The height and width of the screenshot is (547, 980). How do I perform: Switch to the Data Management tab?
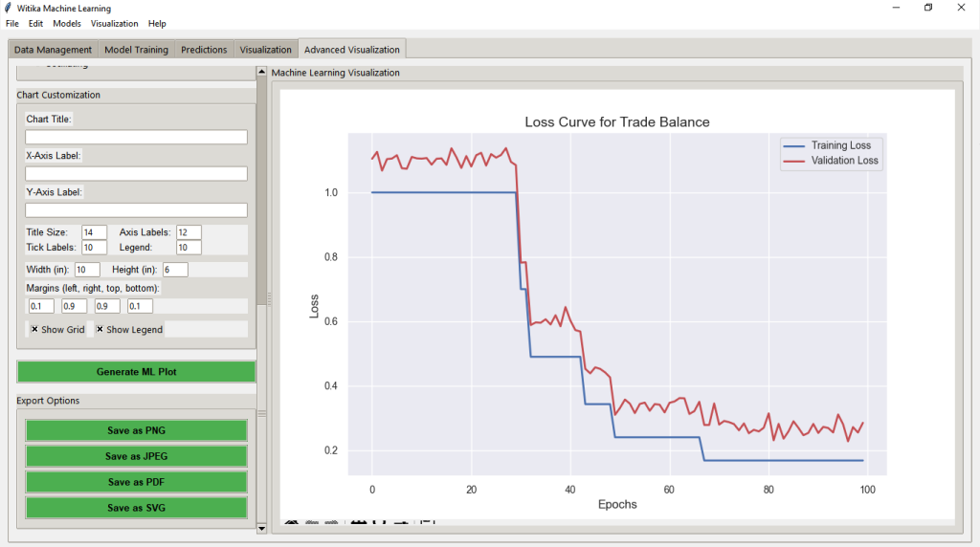pos(54,50)
